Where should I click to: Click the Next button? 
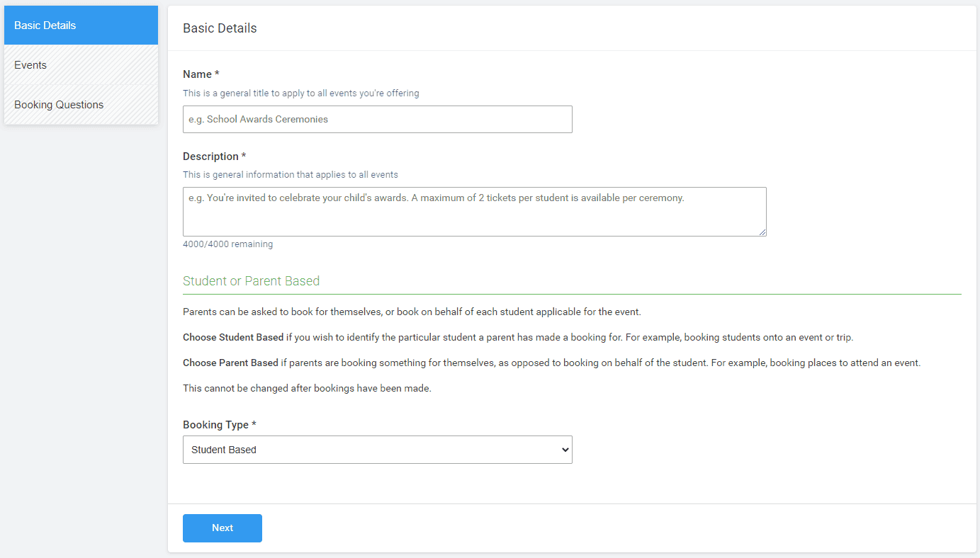click(x=222, y=528)
